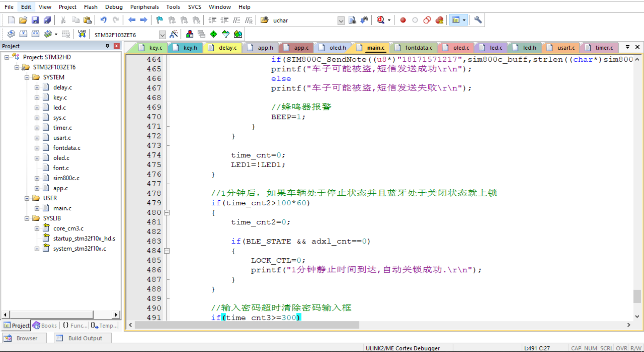Screen dimensions: 644x352
Task: Switch to the Books panel tab
Action: click(x=45, y=325)
